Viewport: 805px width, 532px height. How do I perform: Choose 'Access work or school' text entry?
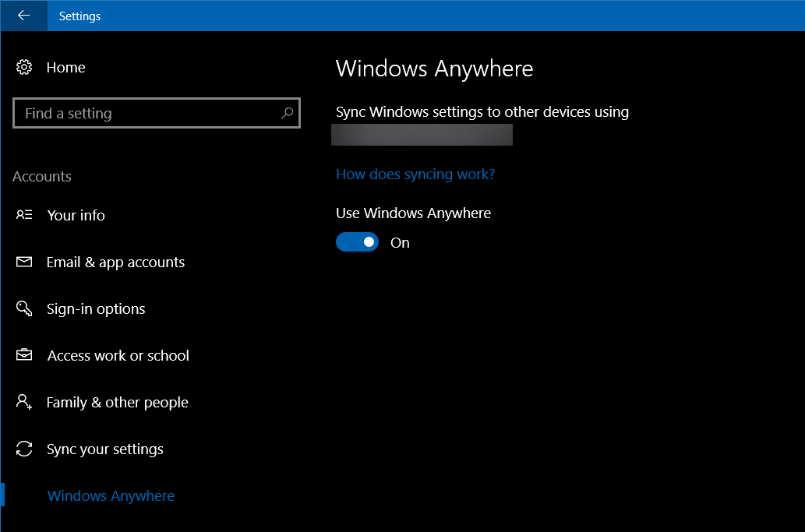(x=118, y=355)
